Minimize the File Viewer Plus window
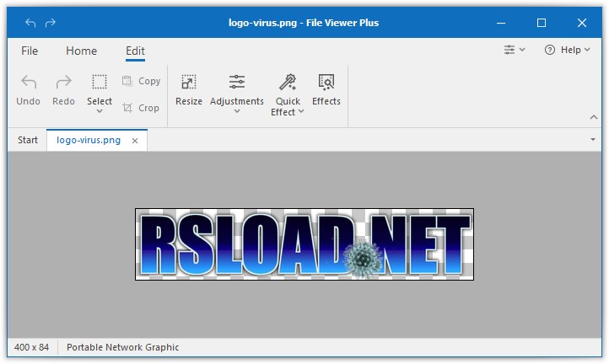This screenshot has width=609, height=364. [501, 23]
